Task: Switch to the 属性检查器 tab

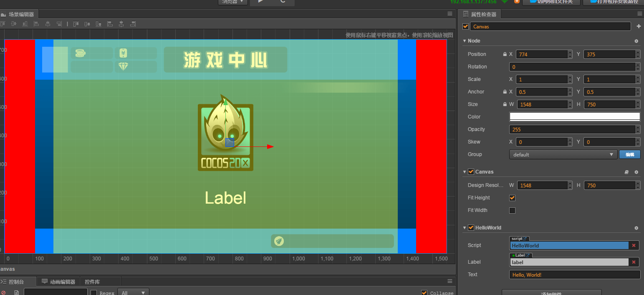Action: [x=480, y=14]
